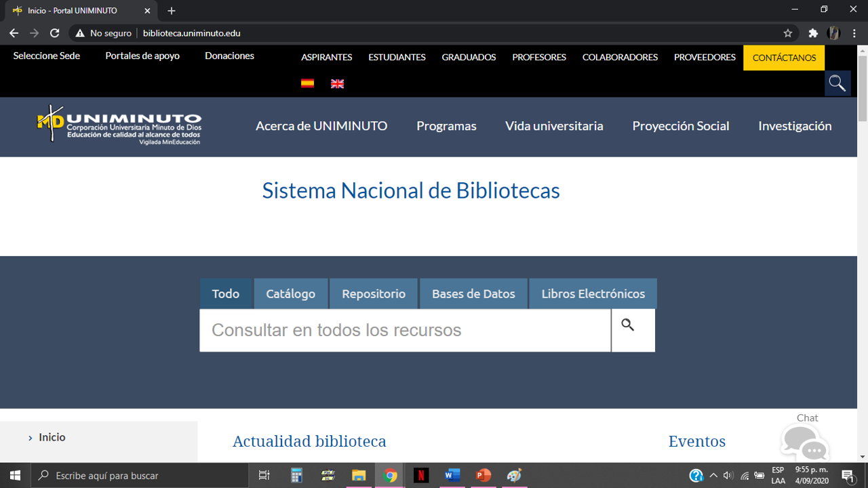Reload the page with the refresh icon
The image size is (868, 488).
pos(55,33)
